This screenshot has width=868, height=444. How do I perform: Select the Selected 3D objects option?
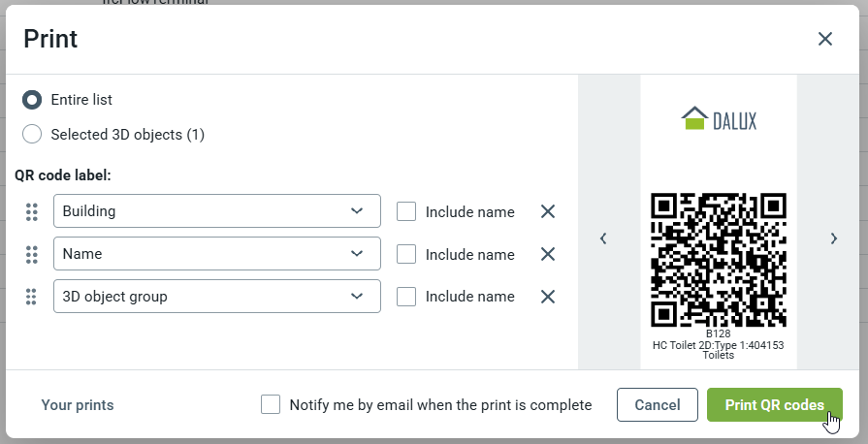[x=32, y=135]
